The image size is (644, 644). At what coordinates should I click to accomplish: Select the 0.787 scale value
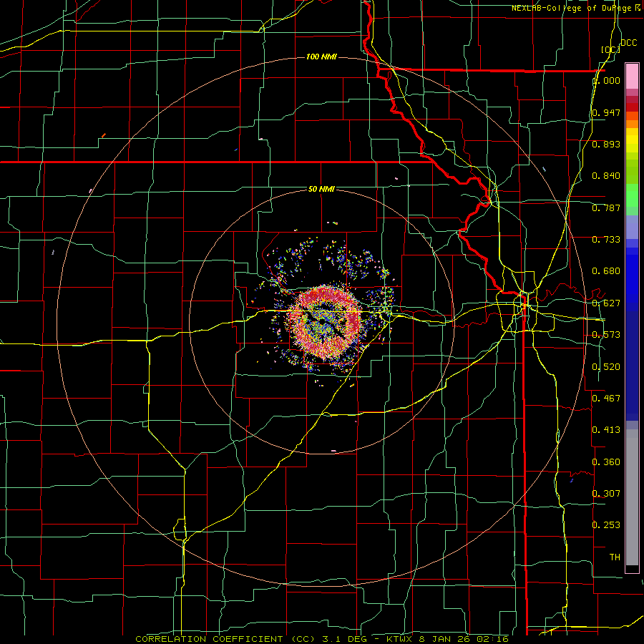[606, 208]
